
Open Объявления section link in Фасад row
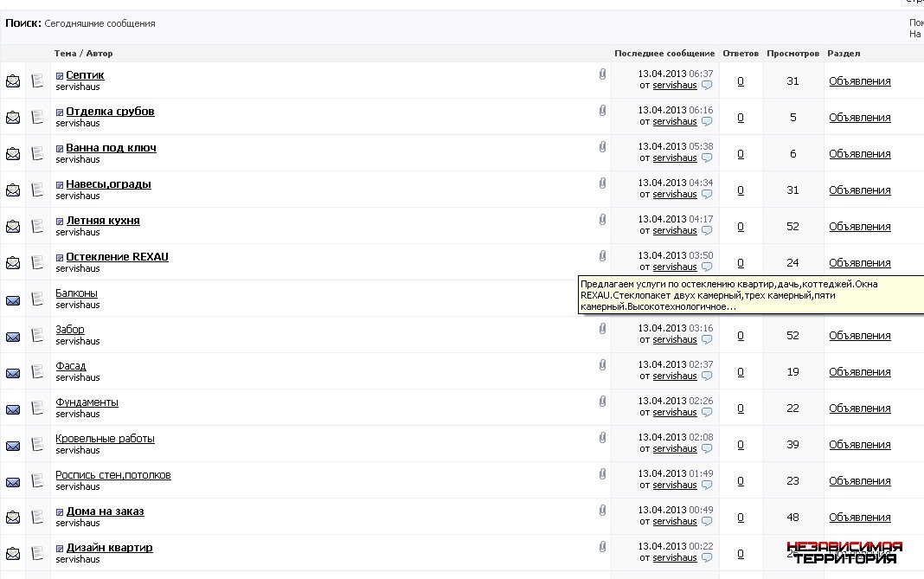(x=859, y=372)
